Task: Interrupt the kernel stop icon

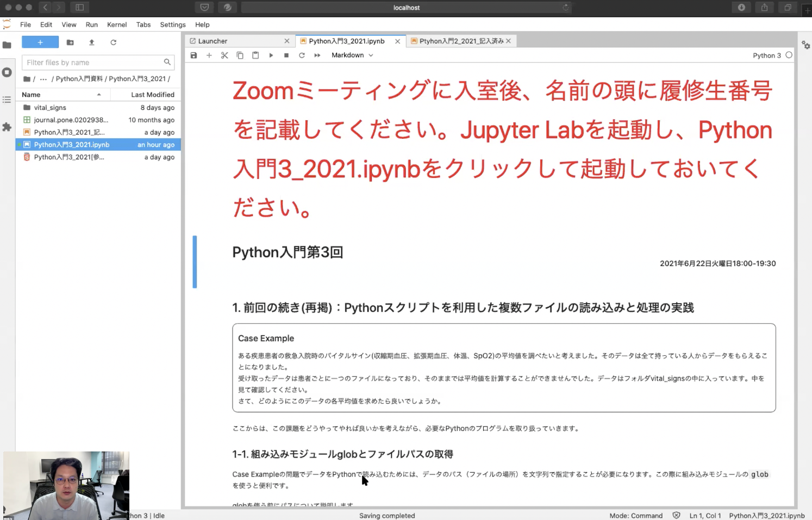Action: (x=286, y=55)
